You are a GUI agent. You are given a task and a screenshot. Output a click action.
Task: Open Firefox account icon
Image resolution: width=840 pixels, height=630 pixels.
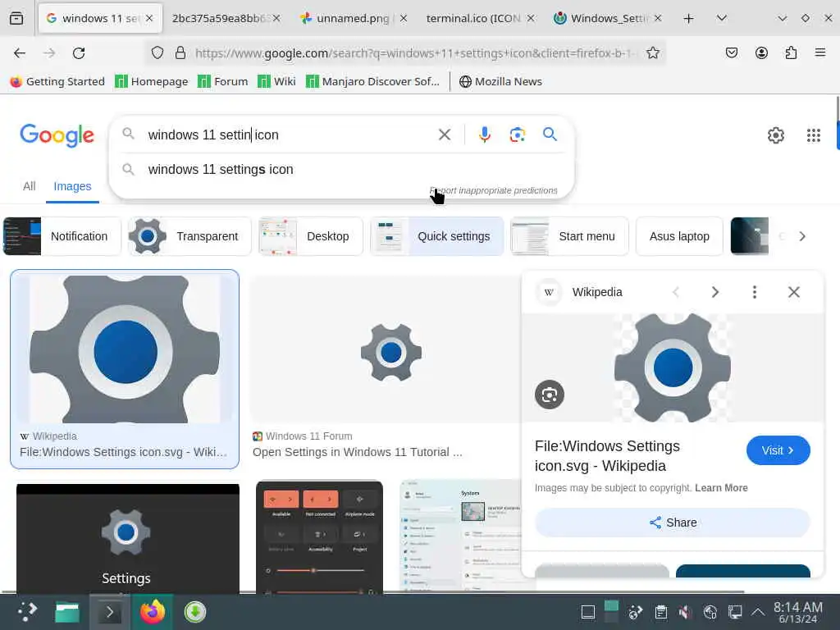click(x=761, y=52)
